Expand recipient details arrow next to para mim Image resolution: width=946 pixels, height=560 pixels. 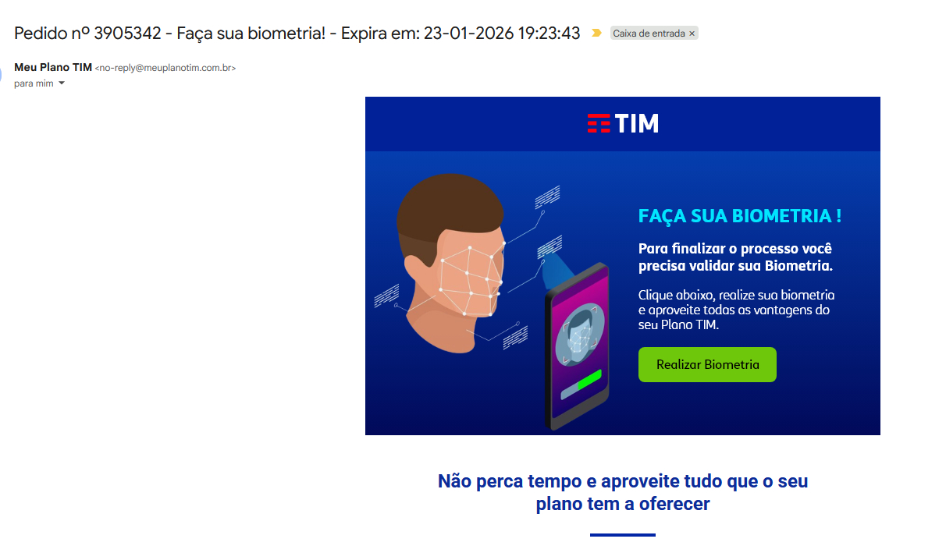(x=62, y=83)
